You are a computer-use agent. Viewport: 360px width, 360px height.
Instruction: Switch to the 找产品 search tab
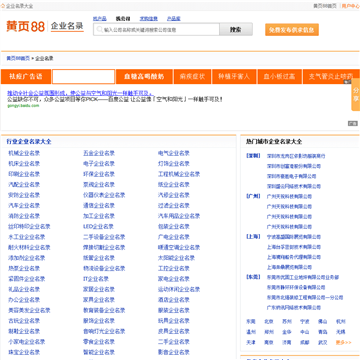[99, 19]
